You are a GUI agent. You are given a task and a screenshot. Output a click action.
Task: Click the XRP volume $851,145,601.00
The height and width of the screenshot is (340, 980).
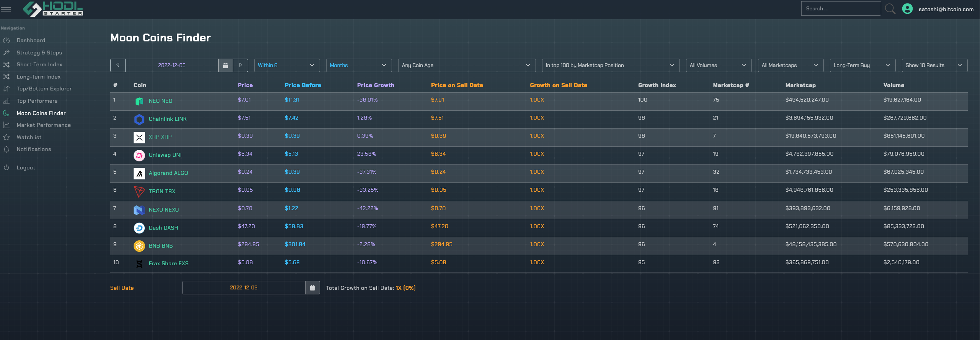tap(904, 136)
